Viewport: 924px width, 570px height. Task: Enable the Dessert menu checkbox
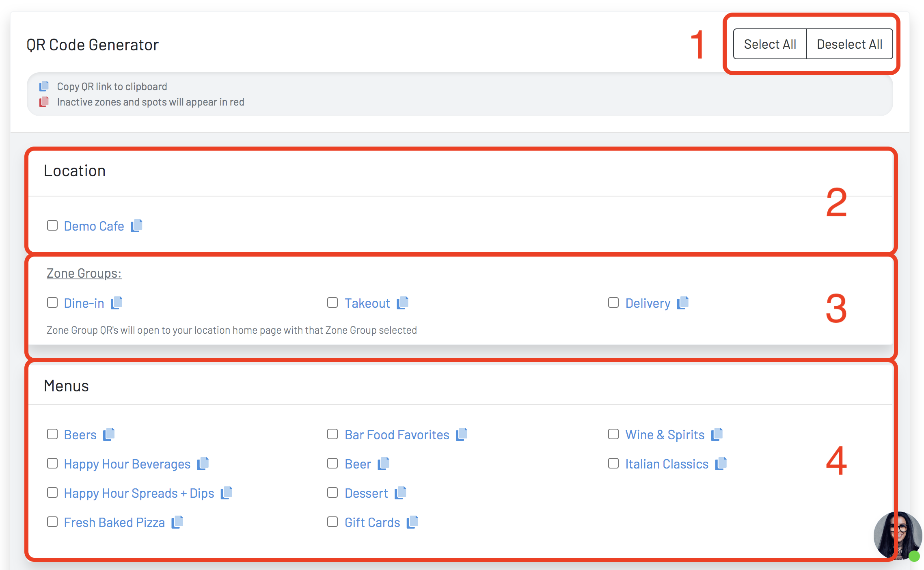[332, 492]
